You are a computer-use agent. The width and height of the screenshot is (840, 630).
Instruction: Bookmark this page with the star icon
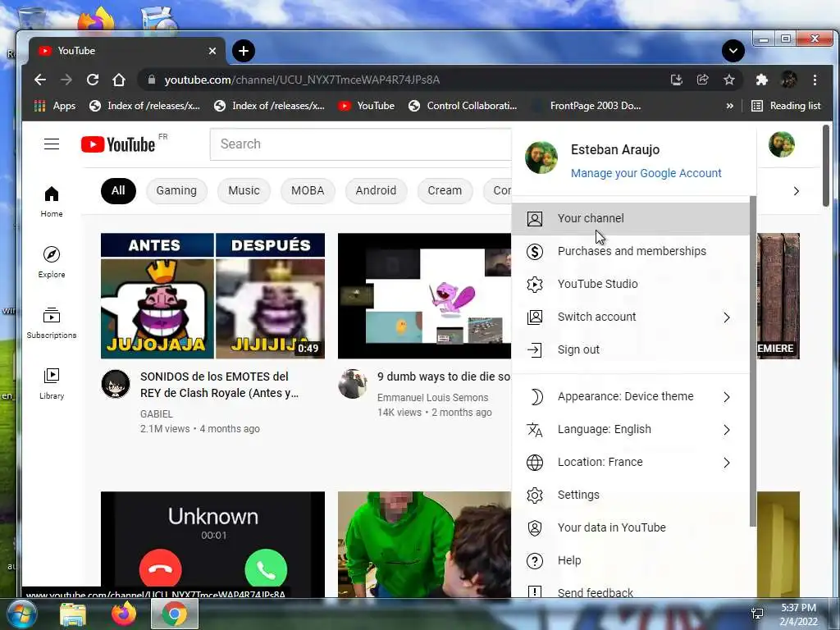click(x=729, y=80)
